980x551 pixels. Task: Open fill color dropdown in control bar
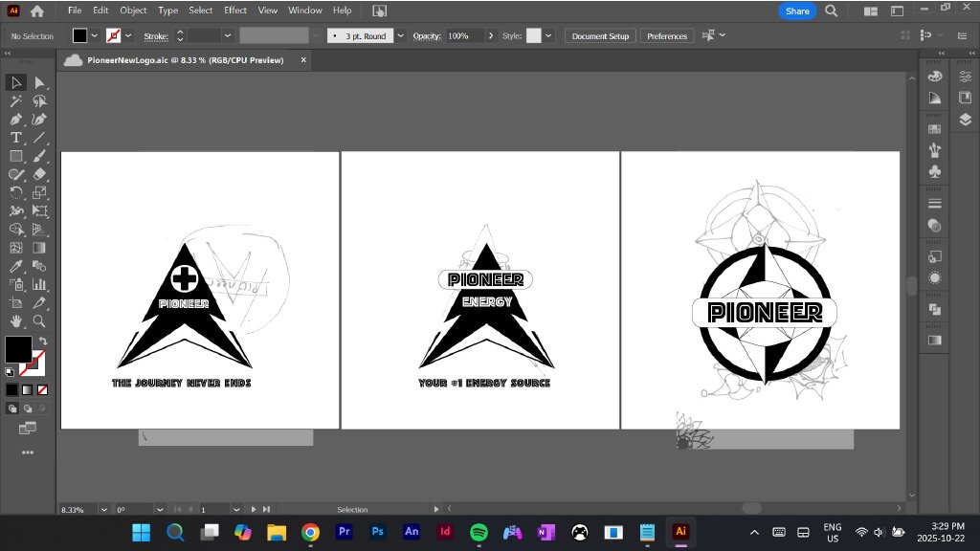pyautogui.click(x=95, y=35)
